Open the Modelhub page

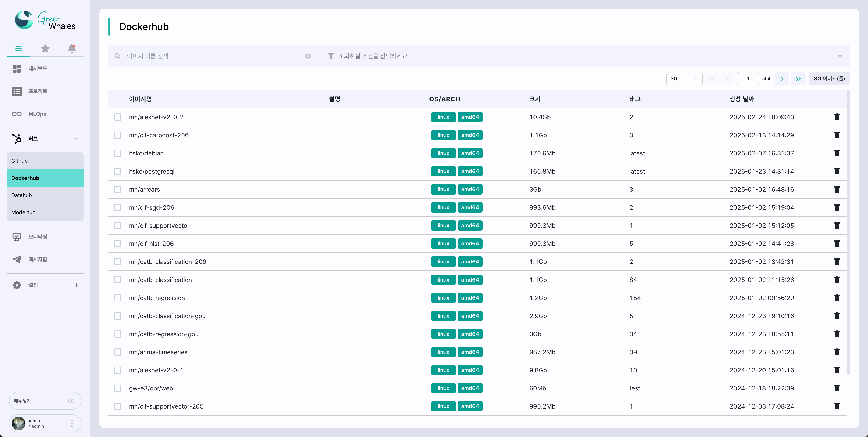pos(45,212)
